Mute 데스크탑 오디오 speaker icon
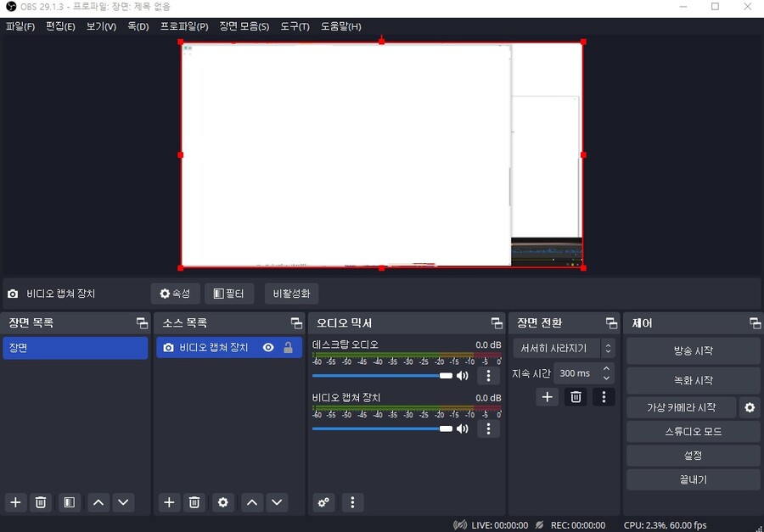 (462, 376)
